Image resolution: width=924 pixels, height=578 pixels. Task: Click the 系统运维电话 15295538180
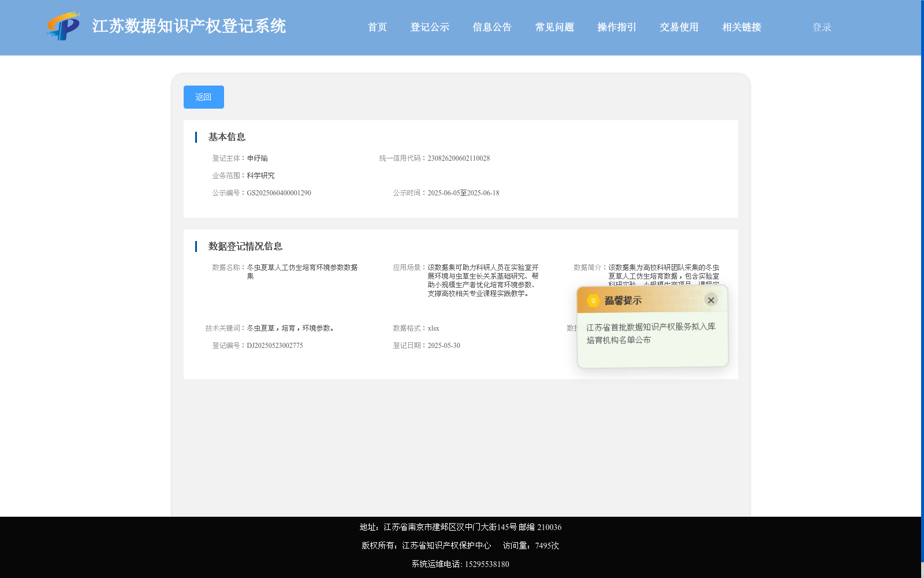[x=460, y=564]
